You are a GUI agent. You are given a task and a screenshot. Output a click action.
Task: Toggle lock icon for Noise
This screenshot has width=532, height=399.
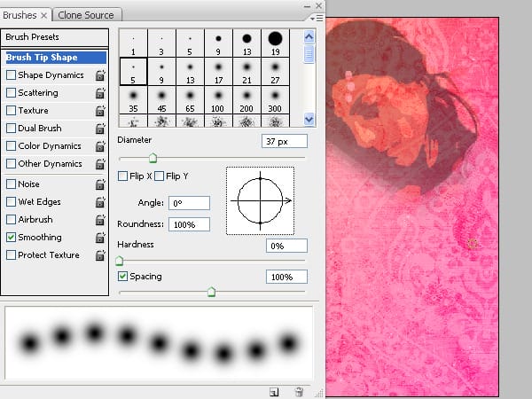[100, 184]
